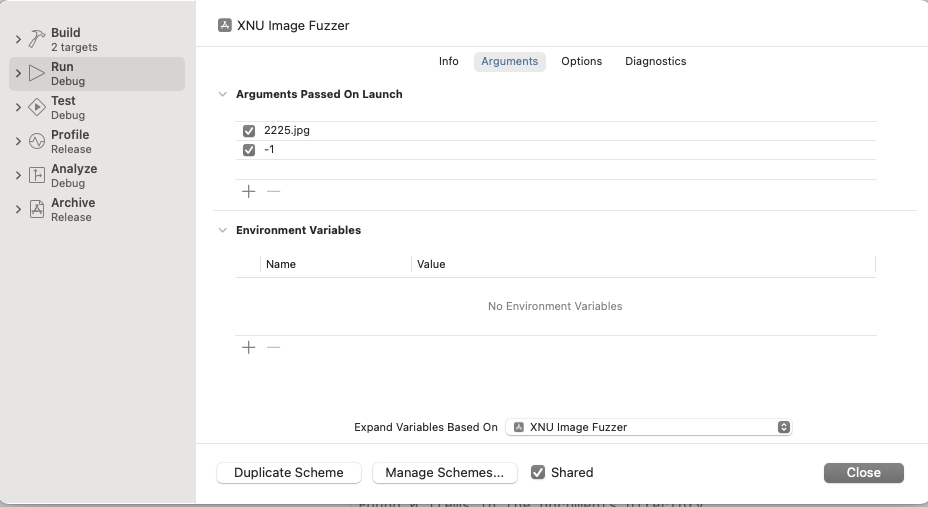Add an environment variable with plus
This screenshot has height=507, width=928.
click(249, 347)
